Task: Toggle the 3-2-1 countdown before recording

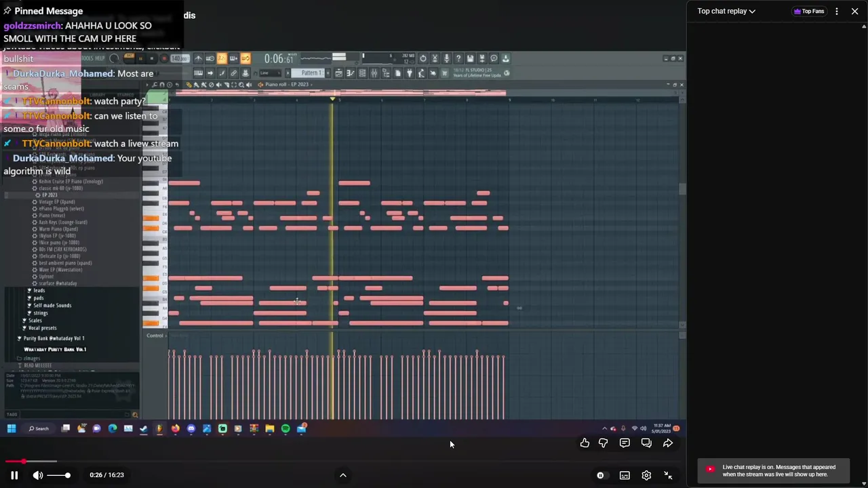Action: [222, 58]
